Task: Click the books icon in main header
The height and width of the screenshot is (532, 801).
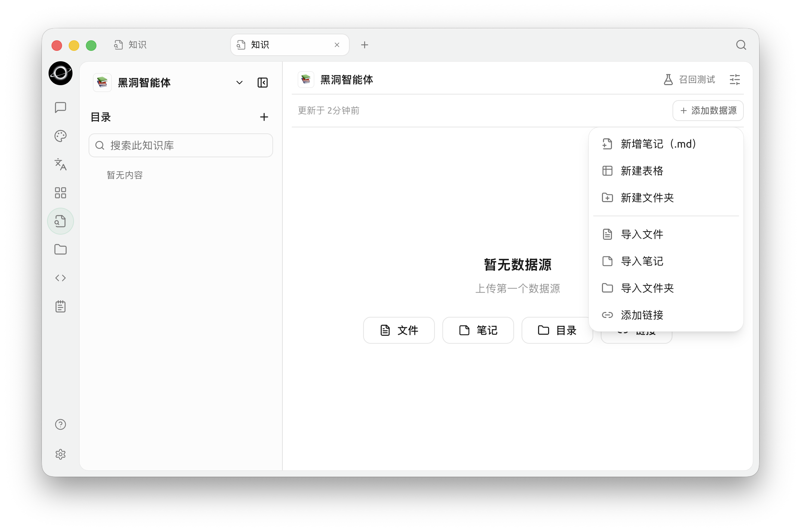Action: point(306,80)
